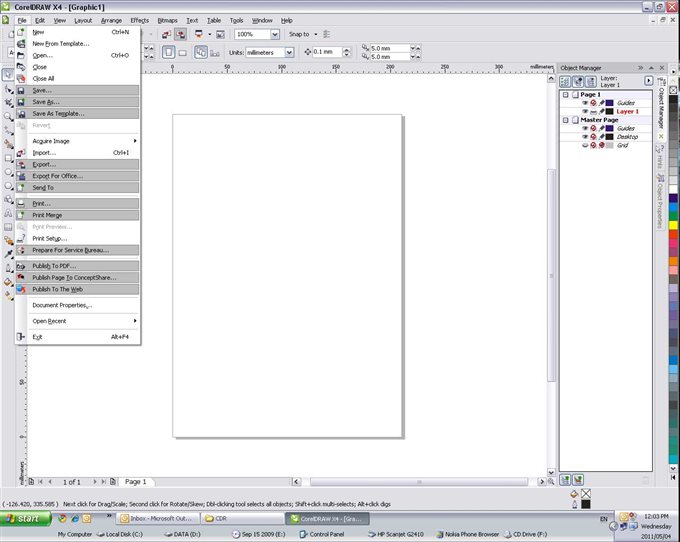680x542 pixels.
Task: Select the Fill tool in the toolbox
Action: click(8, 282)
